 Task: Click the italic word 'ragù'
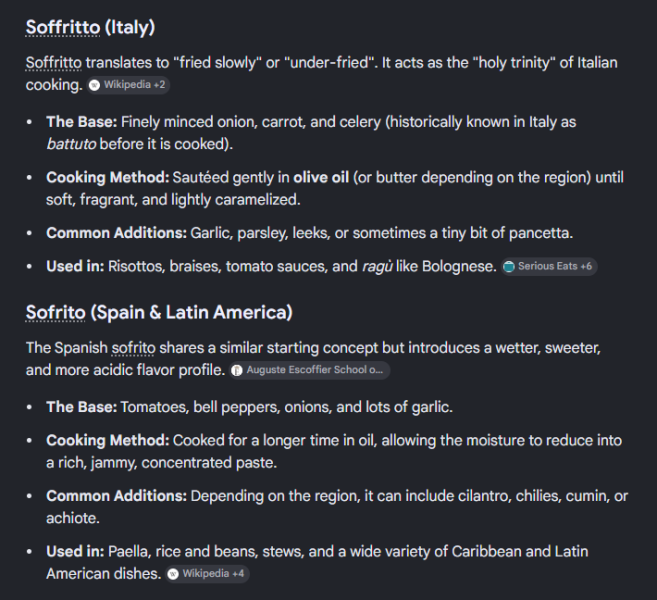point(377,266)
